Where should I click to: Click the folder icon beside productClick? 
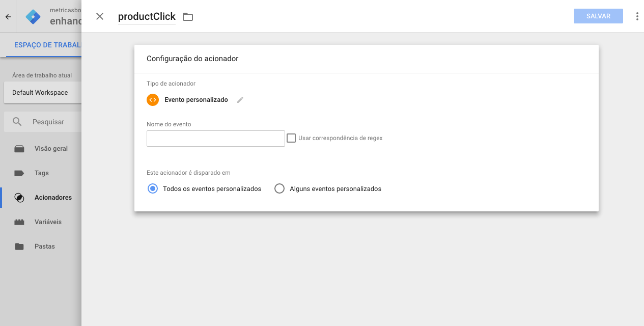[188, 17]
